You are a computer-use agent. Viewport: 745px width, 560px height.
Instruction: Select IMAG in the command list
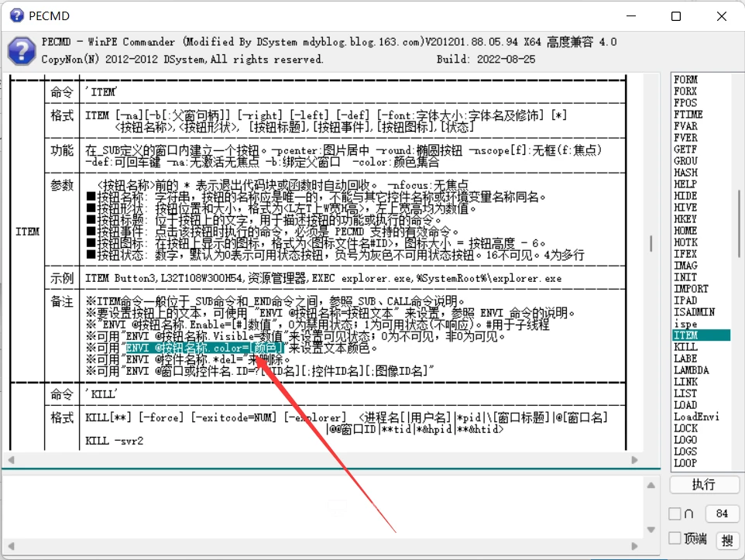click(685, 266)
